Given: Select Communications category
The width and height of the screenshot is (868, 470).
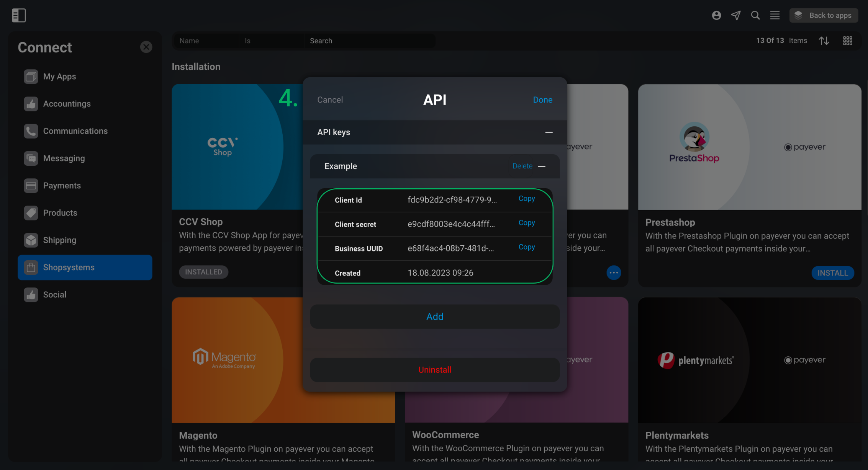Looking at the screenshot, I should pos(85,131).
